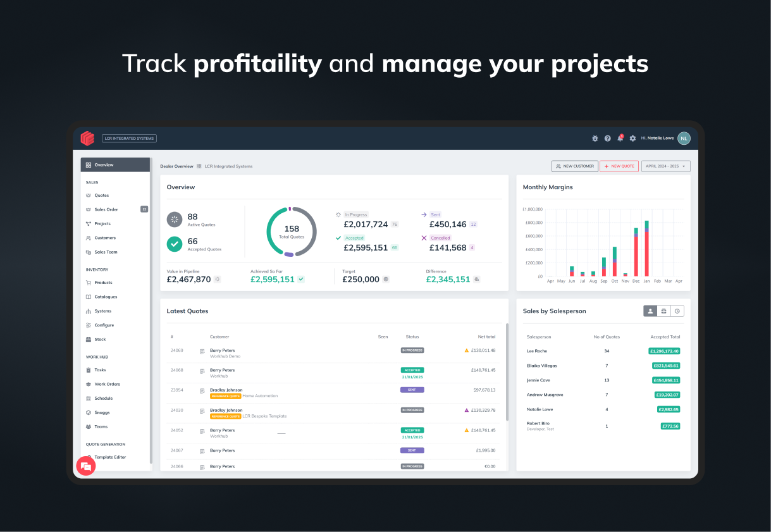Image resolution: width=771 pixels, height=532 pixels.
Task: Click the sidebar vertical scrollbar
Action: tap(151, 310)
